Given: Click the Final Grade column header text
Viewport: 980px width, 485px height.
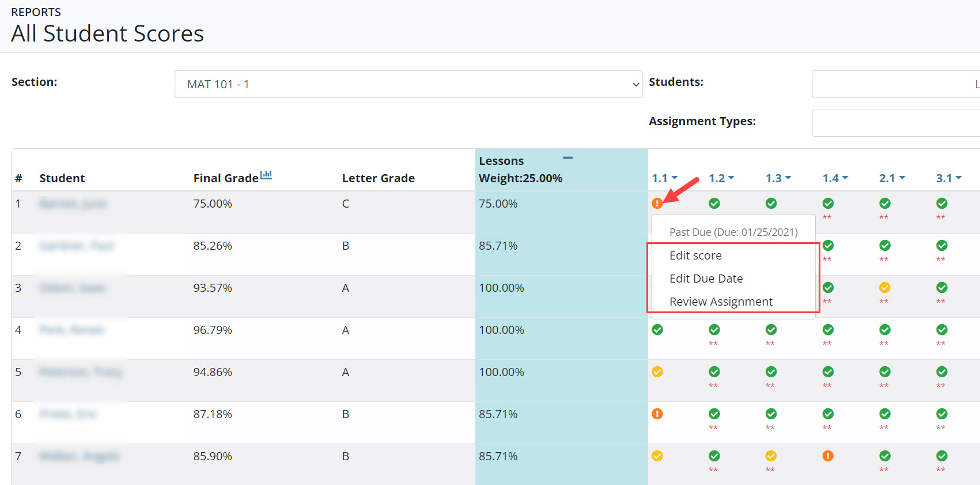Looking at the screenshot, I should pyautogui.click(x=226, y=178).
